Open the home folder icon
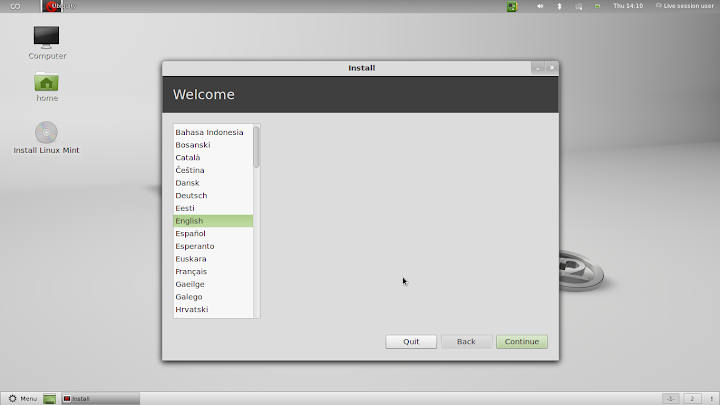Viewport: 720px width, 405px height. 46,82
